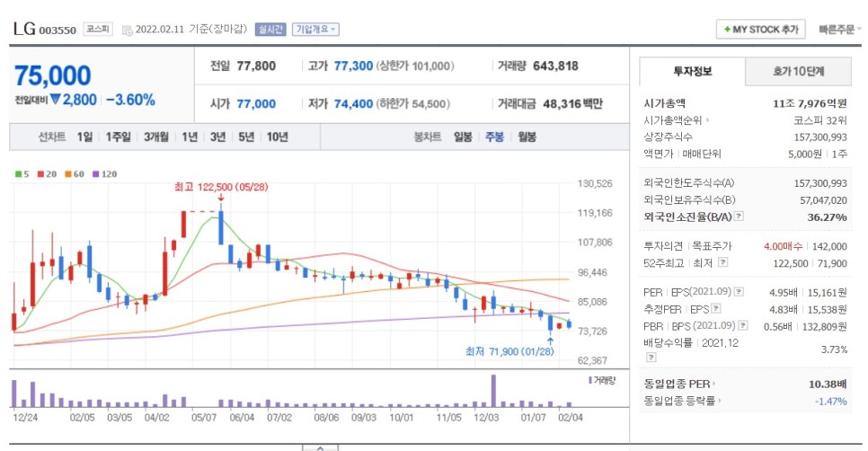This screenshot has height=451, width=868.
Task: Click the 최저 71,900 (01/28) chart annotation
Action: [x=509, y=351]
